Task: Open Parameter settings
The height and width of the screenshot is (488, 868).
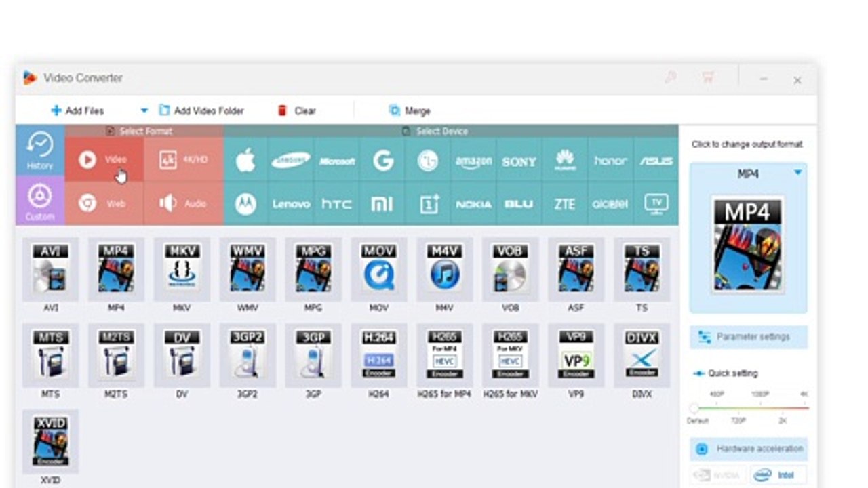Action: 749,337
